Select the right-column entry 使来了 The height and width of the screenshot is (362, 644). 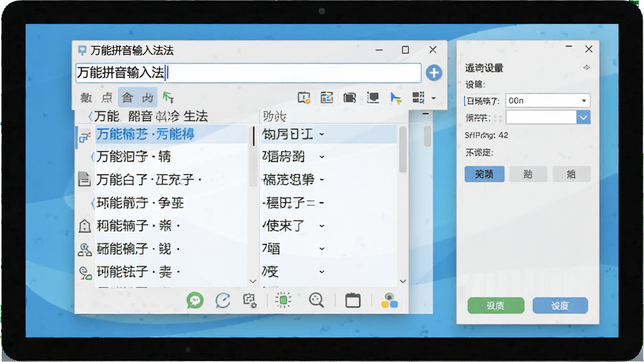(x=284, y=226)
